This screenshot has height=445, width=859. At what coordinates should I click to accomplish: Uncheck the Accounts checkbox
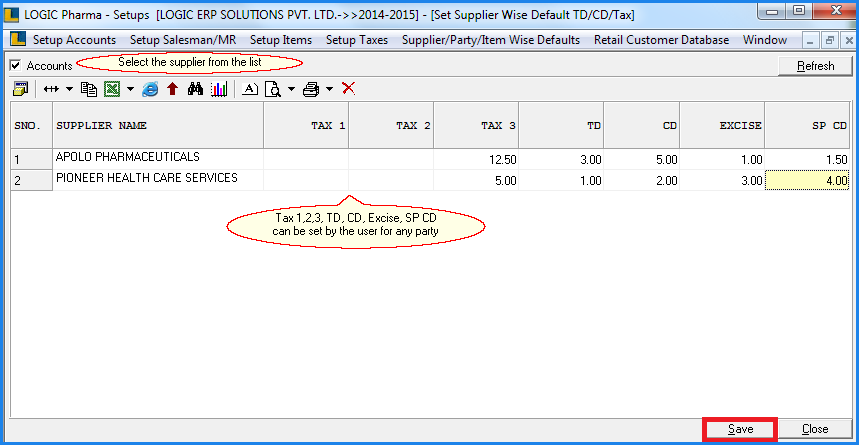click(x=15, y=65)
